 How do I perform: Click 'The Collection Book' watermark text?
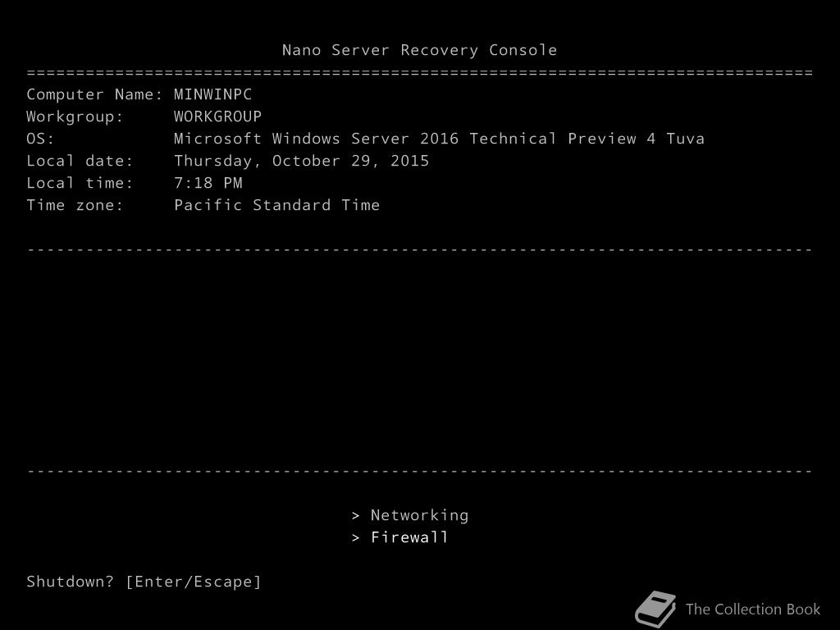coord(752,609)
